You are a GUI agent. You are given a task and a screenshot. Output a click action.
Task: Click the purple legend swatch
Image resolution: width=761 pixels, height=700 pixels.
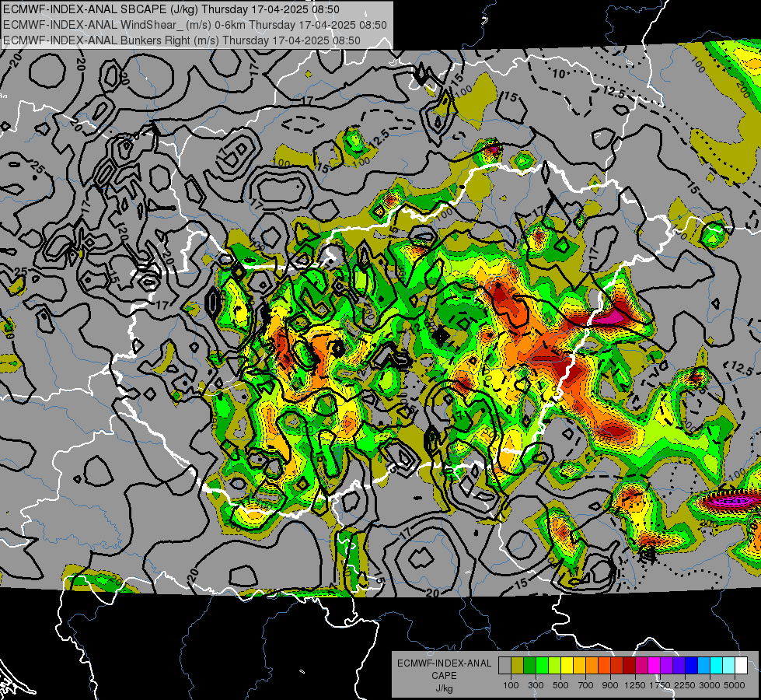coord(666,665)
